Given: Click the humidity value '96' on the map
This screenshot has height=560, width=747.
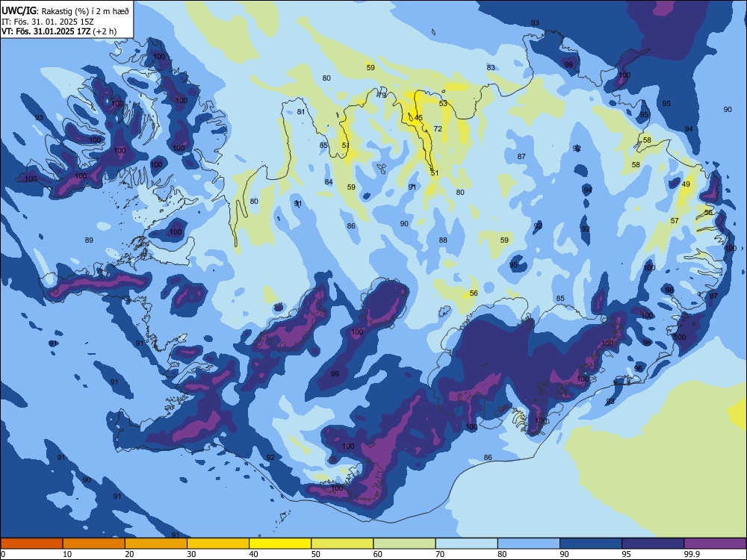Looking at the screenshot, I should [x=639, y=369].
